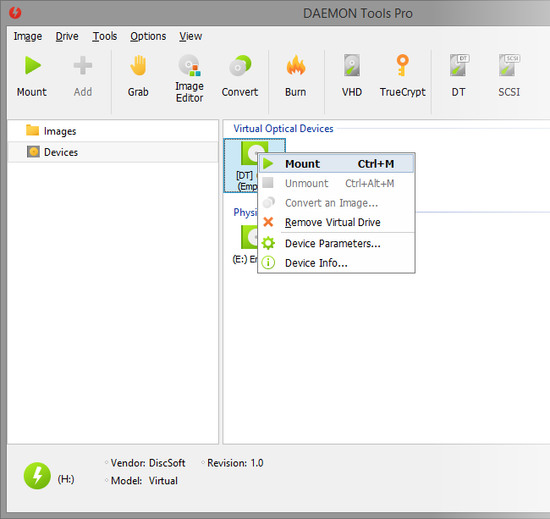The image size is (550, 519).
Task: Add a SCSI virtual drive
Action: (x=509, y=65)
